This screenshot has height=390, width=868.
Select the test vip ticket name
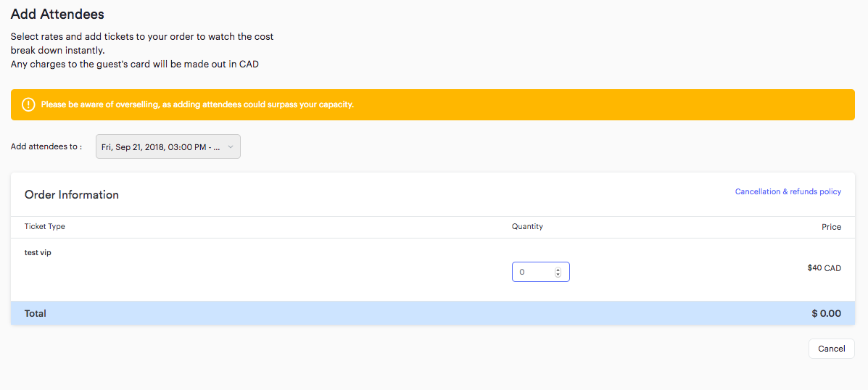point(38,253)
